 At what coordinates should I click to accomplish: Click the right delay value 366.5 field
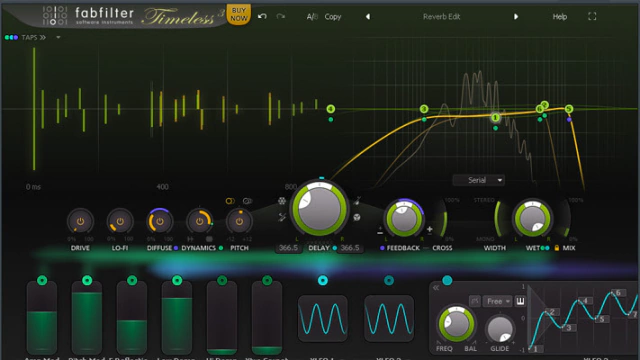350,248
